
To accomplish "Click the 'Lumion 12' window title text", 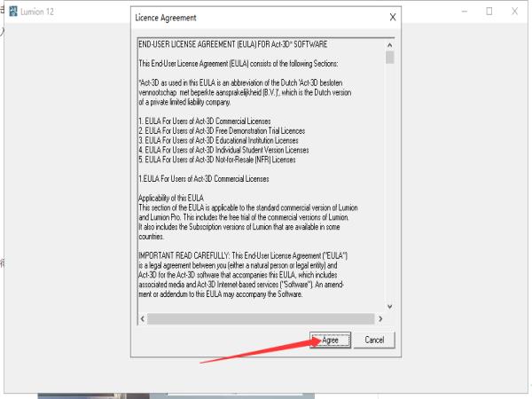I will (37, 12).
